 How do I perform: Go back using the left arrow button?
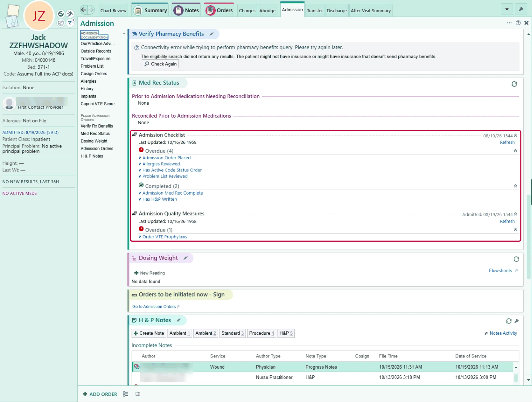click(83, 10)
